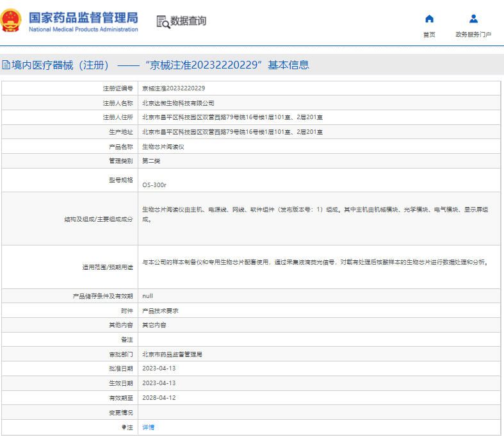The image size is (504, 439).
Task: Open the government service portal person icon
Action: pyautogui.click(x=473, y=19)
